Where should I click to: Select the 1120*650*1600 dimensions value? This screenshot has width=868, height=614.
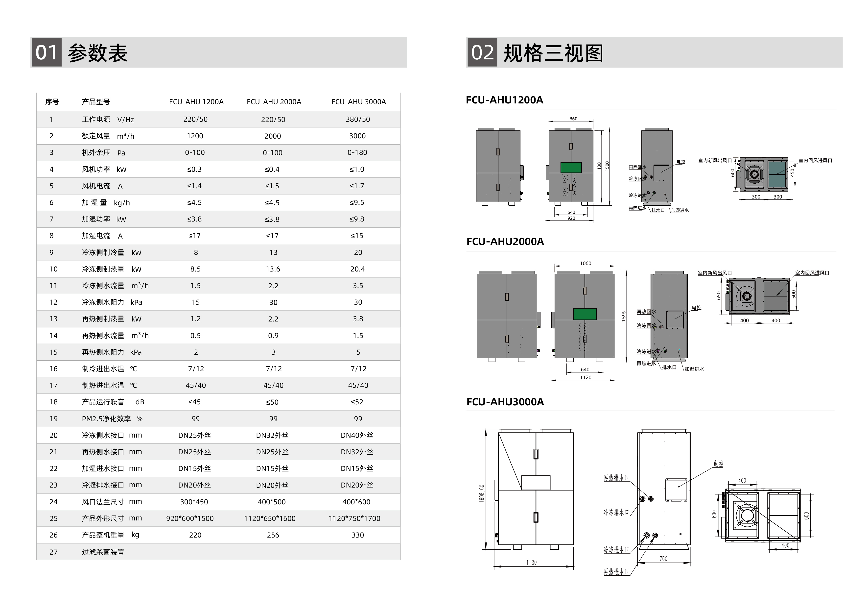pos(270,519)
